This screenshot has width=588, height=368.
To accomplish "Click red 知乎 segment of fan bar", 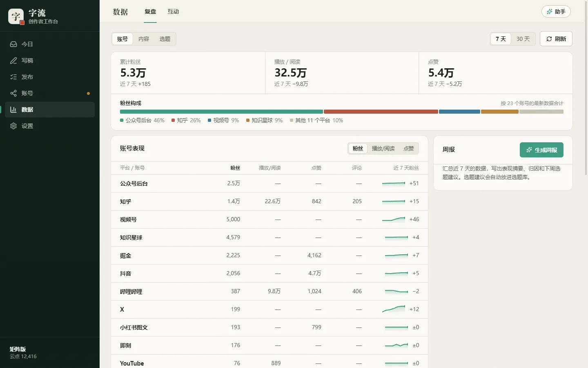I will click(381, 112).
